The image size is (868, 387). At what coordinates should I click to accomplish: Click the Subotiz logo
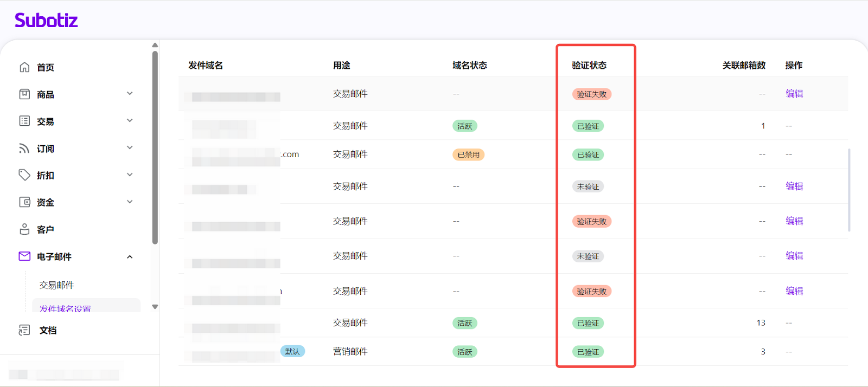coord(46,21)
